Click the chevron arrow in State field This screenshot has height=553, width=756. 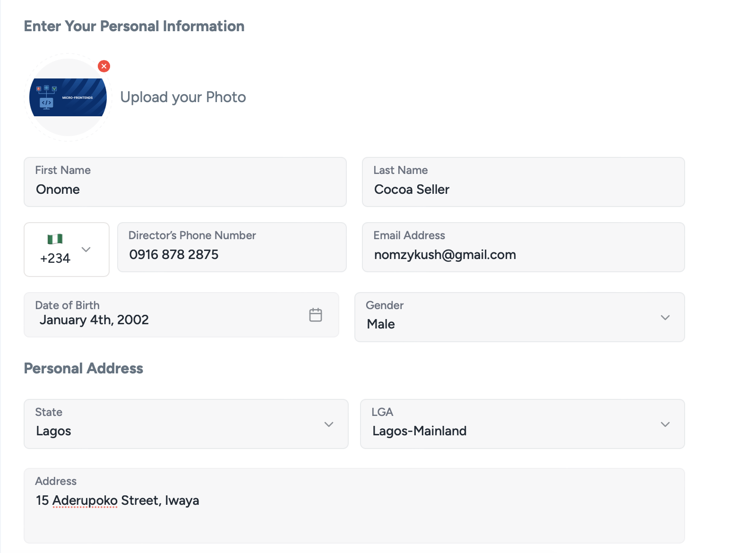pos(328,424)
